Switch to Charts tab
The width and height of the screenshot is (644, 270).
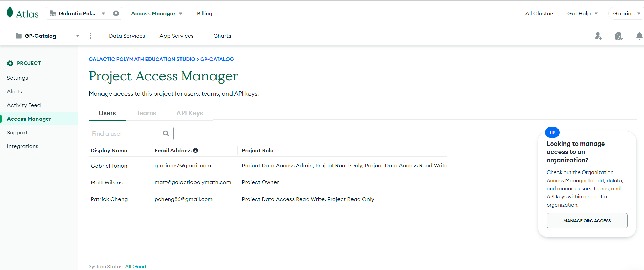click(222, 36)
